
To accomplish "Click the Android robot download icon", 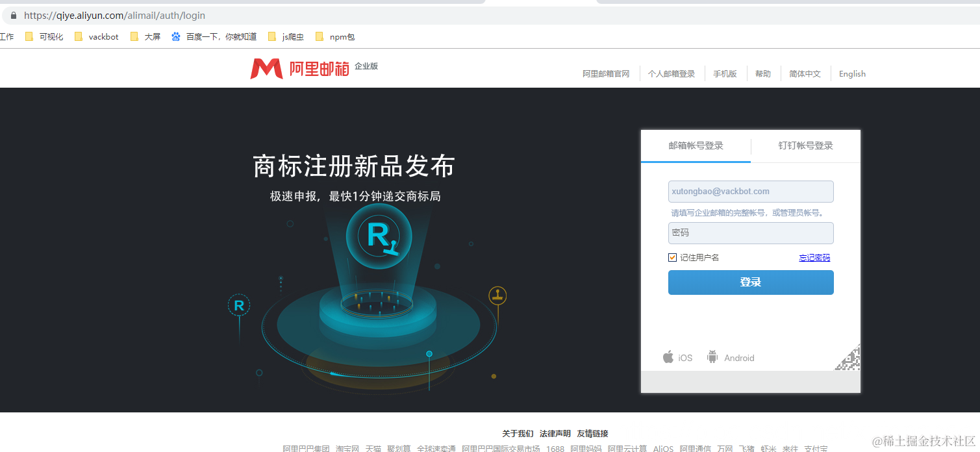I will pos(712,357).
